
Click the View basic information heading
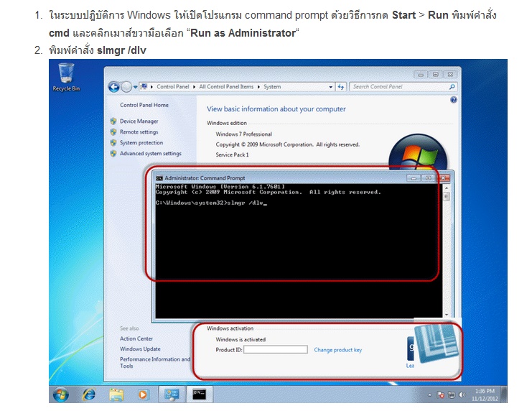click(276, 109)
